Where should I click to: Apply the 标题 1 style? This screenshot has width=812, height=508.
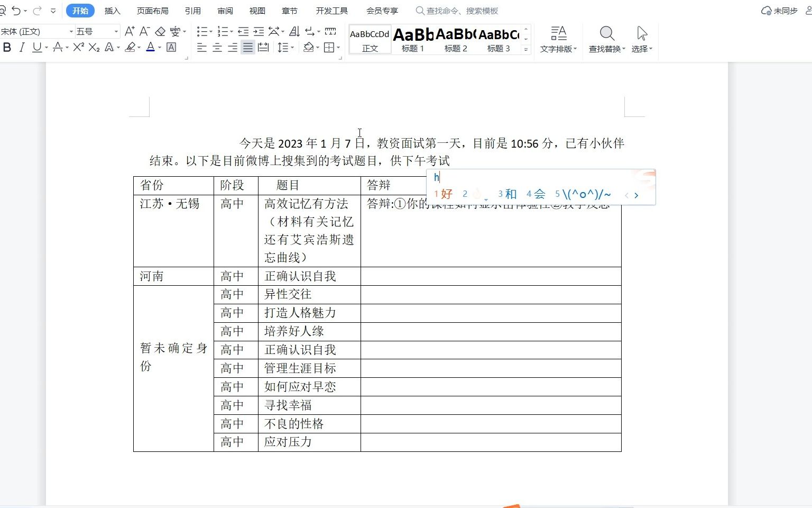click(x=413, y=39)
